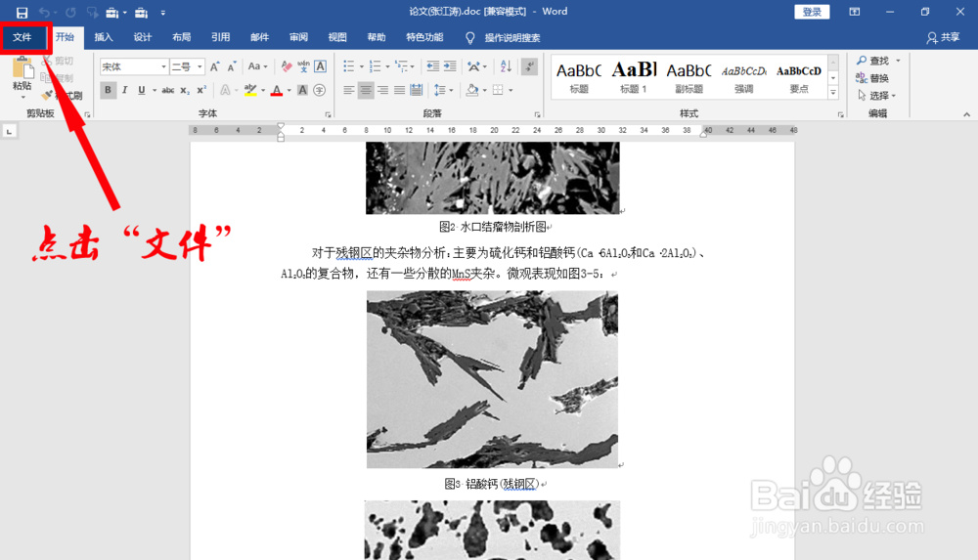
Task: Click the Strikethrough abc icon
Action: [x=168, y=91]
